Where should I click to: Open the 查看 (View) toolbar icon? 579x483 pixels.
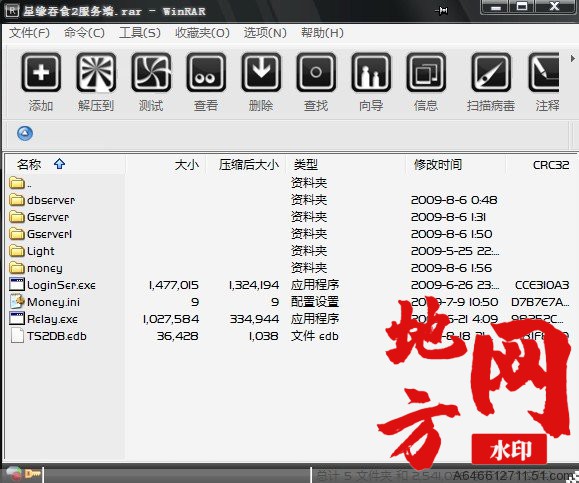pyautogui.click(x=206, y=72)
